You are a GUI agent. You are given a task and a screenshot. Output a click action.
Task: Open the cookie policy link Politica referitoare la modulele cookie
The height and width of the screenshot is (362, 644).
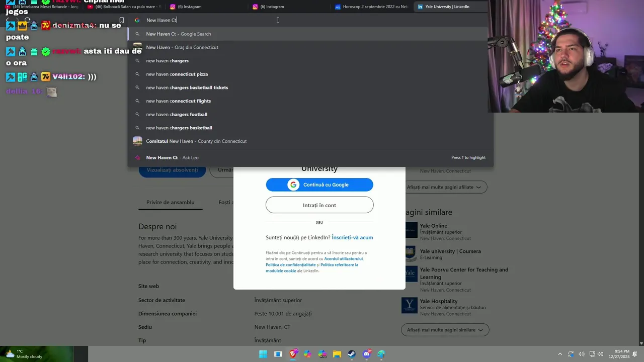coord(312,268)
